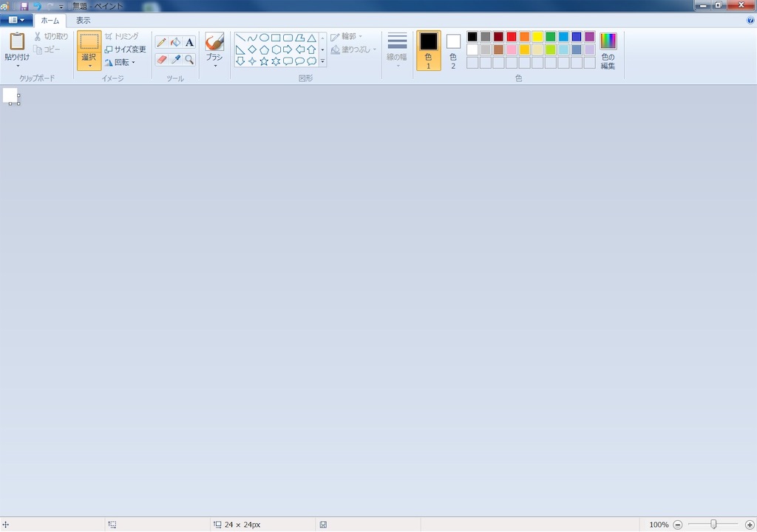Screen dimensions: 757x532
Task: Click the Undo arrow in title bar
Action: pos(37,6)
